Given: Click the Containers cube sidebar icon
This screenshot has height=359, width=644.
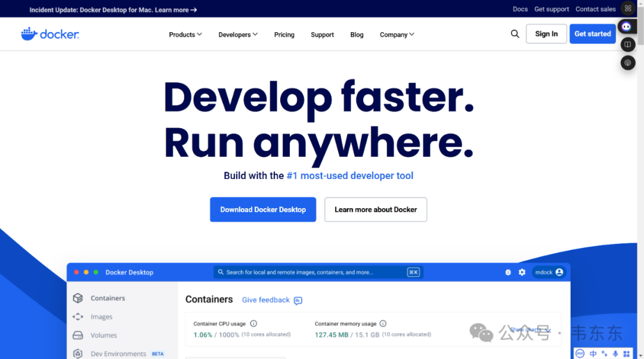Looking at the screenshot, I should pos(78,298).
